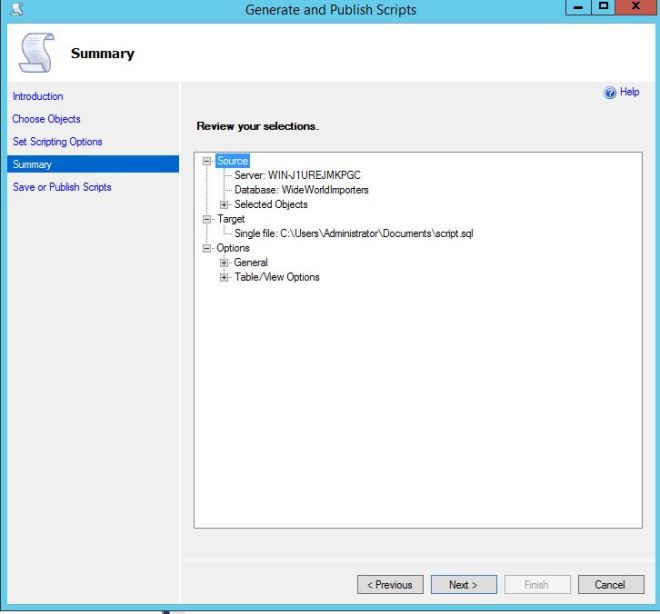Select Save or Publish Scripts step
The width and height of the screenshot is (660, 614).
[x=61, y=187]
